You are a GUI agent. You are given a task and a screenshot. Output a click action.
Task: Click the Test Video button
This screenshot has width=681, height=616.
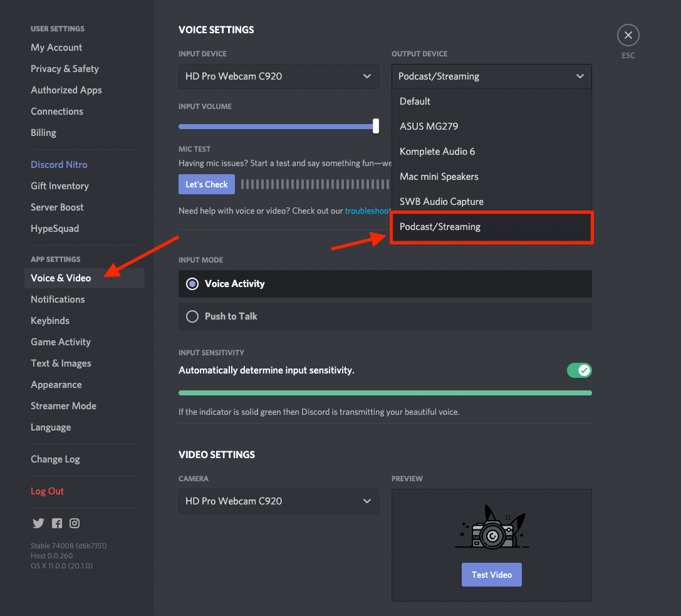492,575
